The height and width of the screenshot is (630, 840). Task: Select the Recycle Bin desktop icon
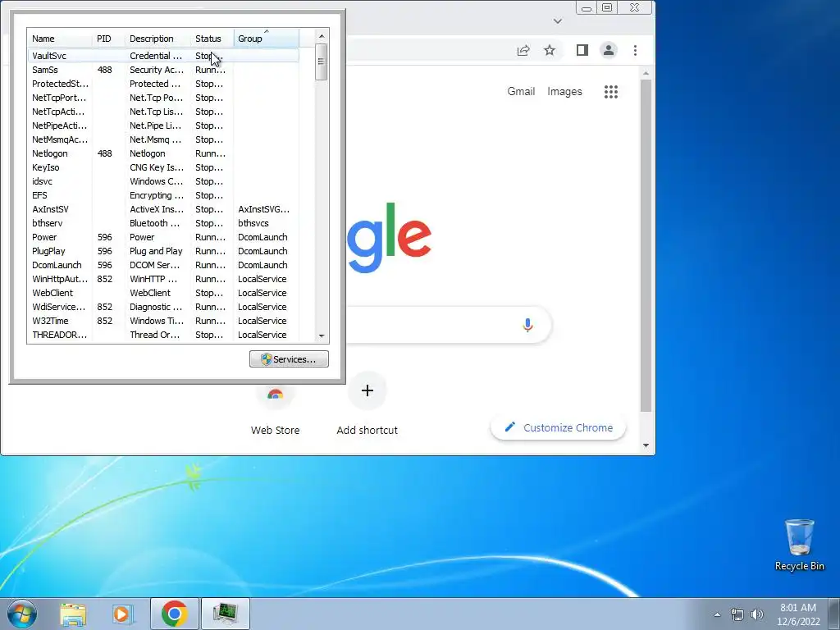[x=799, y=545]
